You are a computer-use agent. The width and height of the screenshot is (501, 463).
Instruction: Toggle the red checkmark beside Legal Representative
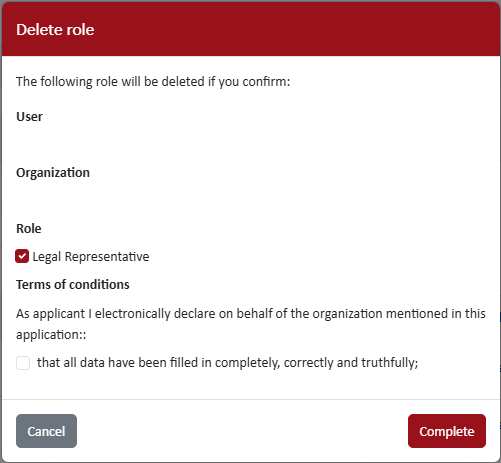tap(22, 256)
